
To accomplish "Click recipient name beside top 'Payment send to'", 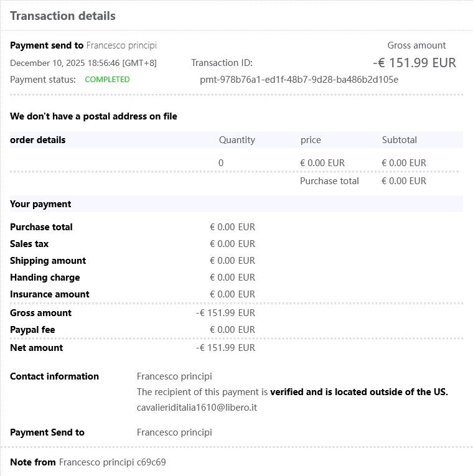I will [x=121, y=45].
